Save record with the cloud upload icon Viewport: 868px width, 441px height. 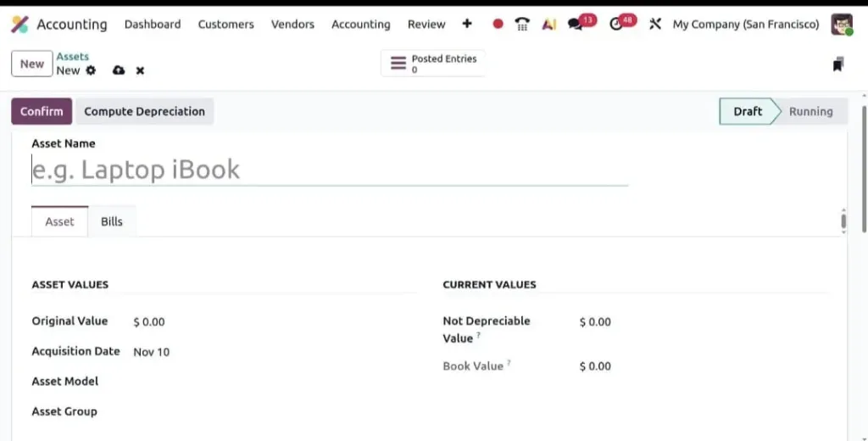click(119, 70)
